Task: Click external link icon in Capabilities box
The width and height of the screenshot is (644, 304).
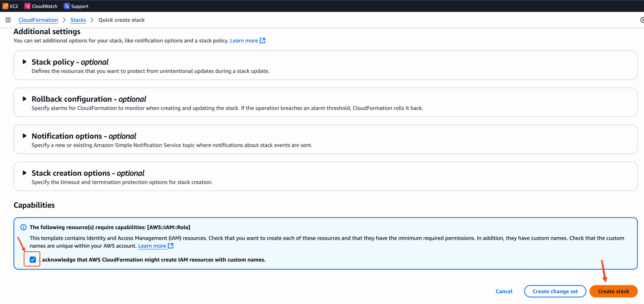Action: pos(170,246)
